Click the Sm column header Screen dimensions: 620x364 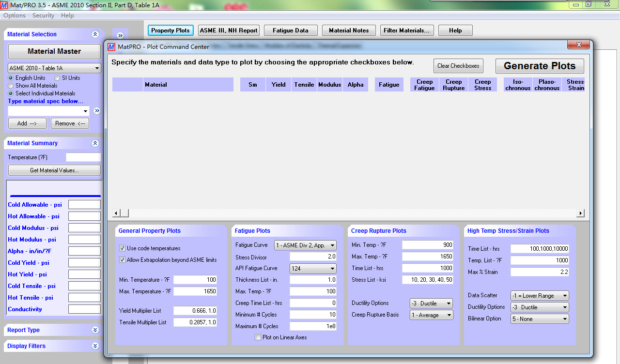click(x=253, y=85)
